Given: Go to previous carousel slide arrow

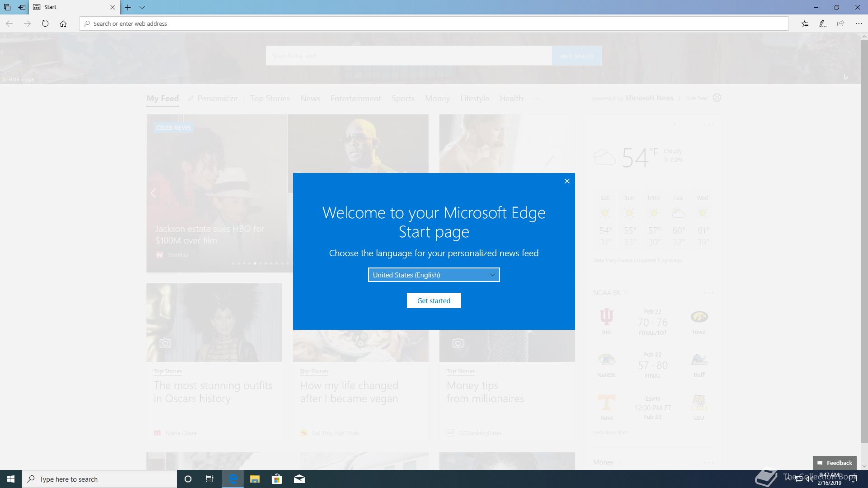Looking at the screenshot, I should pyautogui.click(x=153, y=193).
